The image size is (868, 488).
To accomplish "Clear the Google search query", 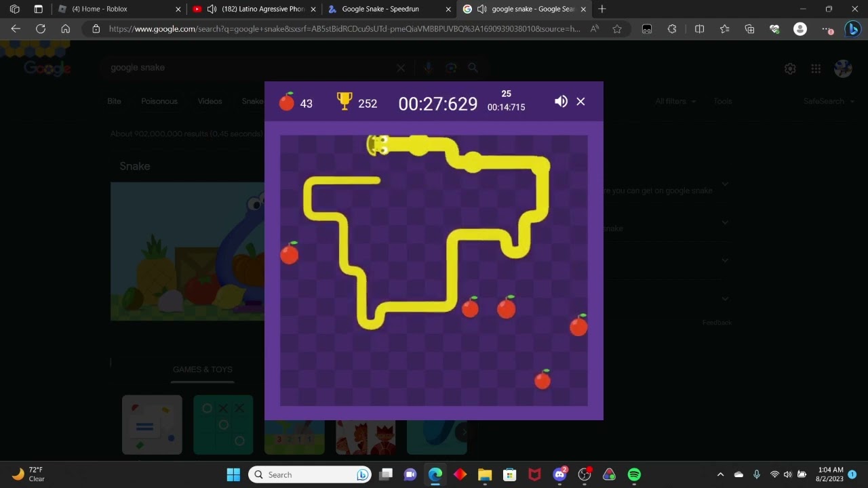I will (x=401, y=68).
